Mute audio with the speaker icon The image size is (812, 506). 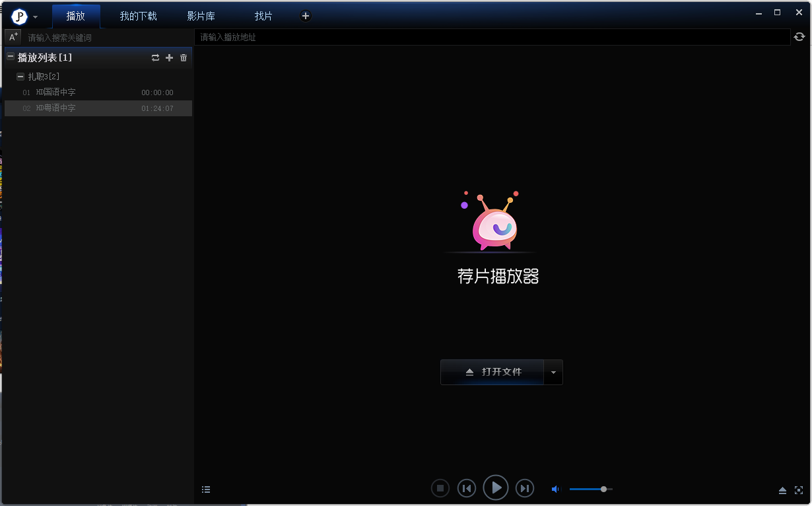(x=555, y=489)
